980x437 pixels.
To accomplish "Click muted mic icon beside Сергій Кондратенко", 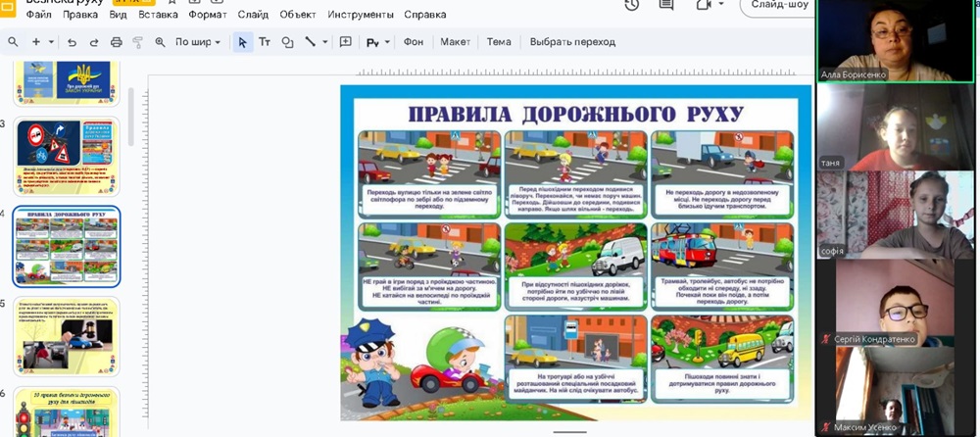I will pos(826,339).
